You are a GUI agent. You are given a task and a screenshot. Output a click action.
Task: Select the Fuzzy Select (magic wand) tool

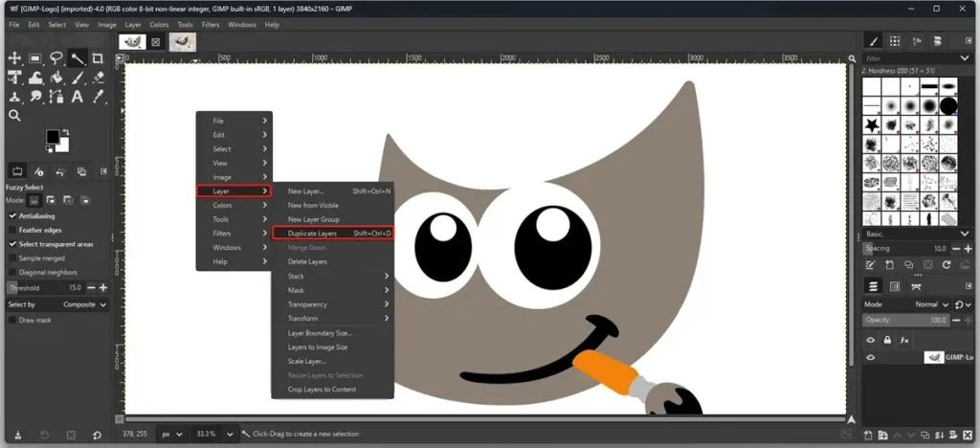coord(78,59)
